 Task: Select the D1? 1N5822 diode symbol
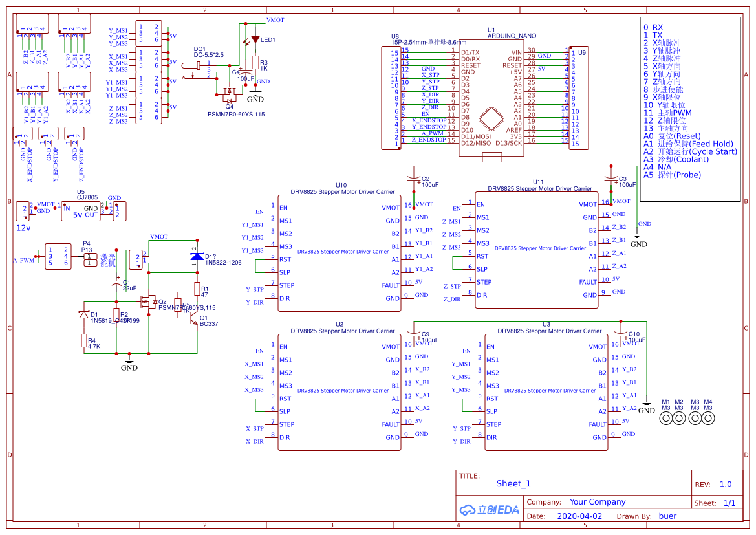coord(197,256)
